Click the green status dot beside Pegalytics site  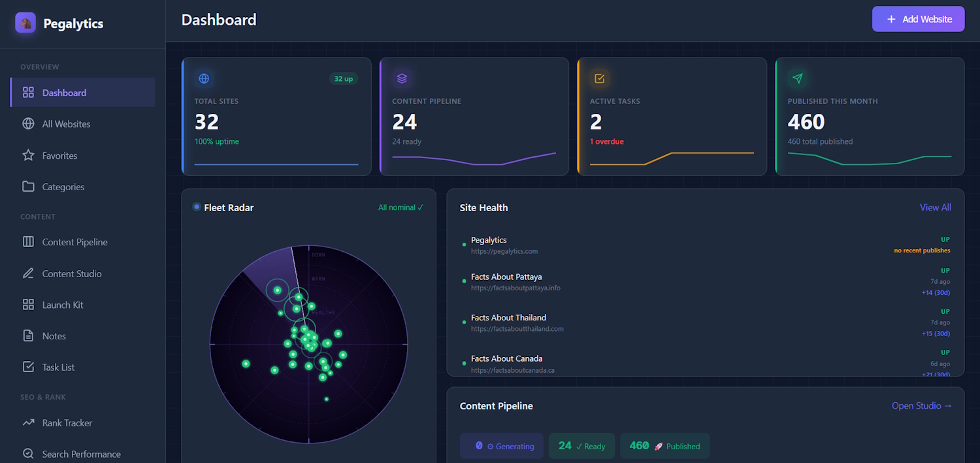tap(464, 245)
